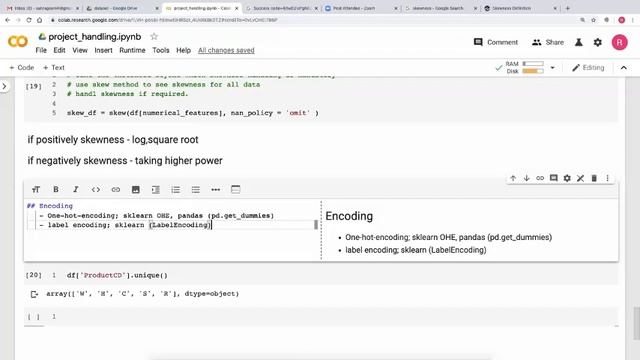Click the positively skewness text cell
Viewport: 640px width, 360px height.
113,140
